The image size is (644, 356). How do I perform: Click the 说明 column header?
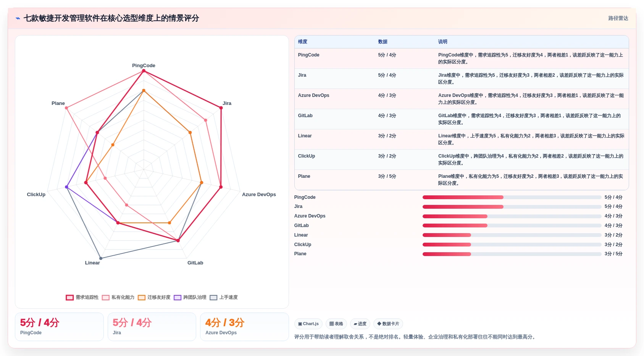[443, 42]
